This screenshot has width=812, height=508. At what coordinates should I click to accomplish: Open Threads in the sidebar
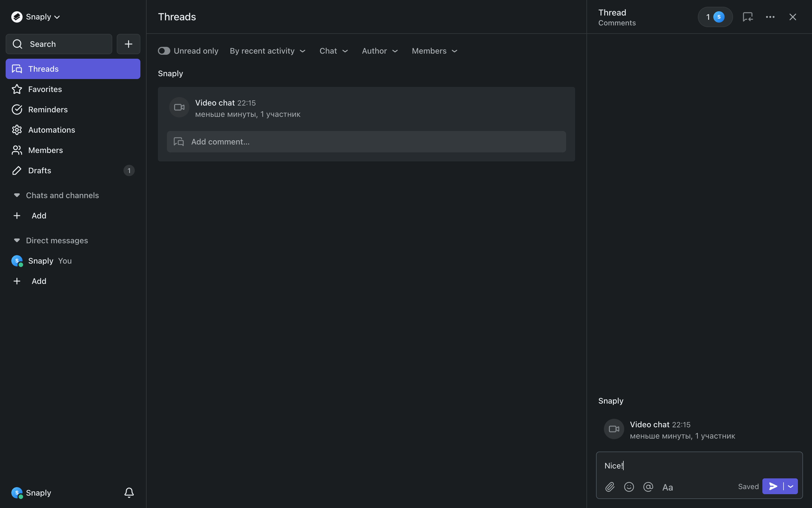[73, 69]
